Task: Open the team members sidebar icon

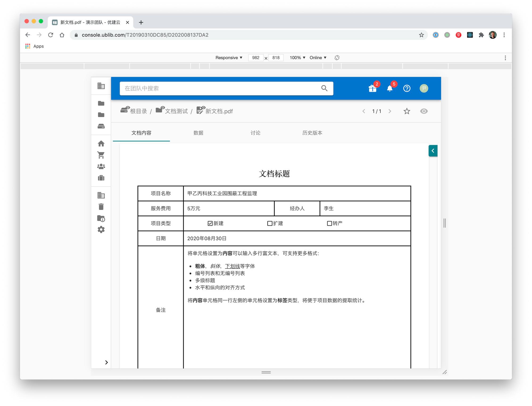Action: [x=101, y=167]
